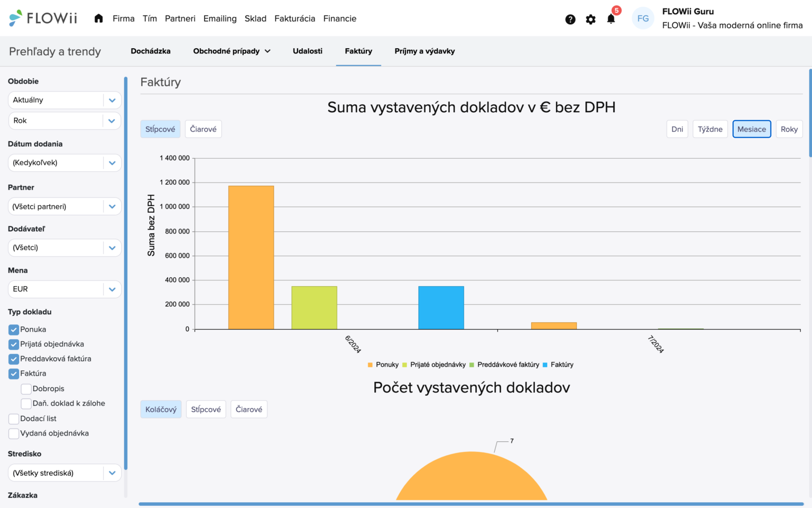
Task: Open the FLOWii home icon
Action: pyautogui.click(x=98, y=18)
